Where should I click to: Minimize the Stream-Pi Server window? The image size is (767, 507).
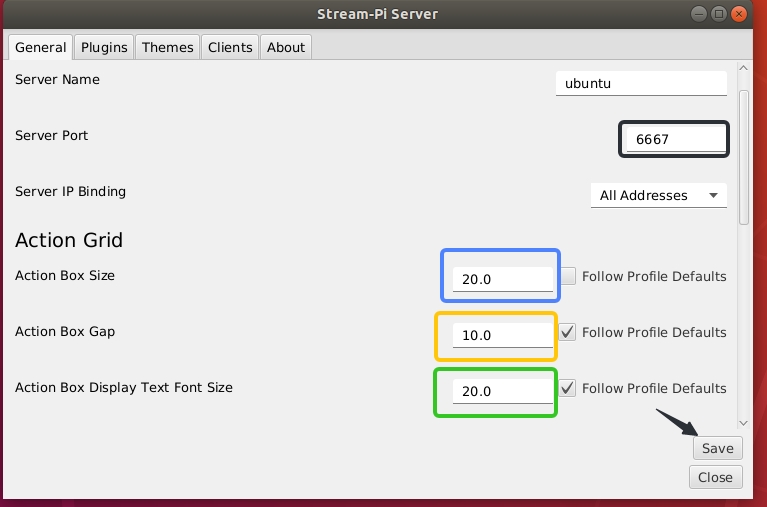click(x=699, y=14)
